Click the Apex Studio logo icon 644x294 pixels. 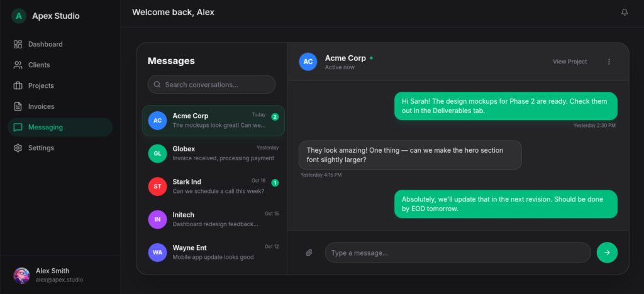point(18,16)
